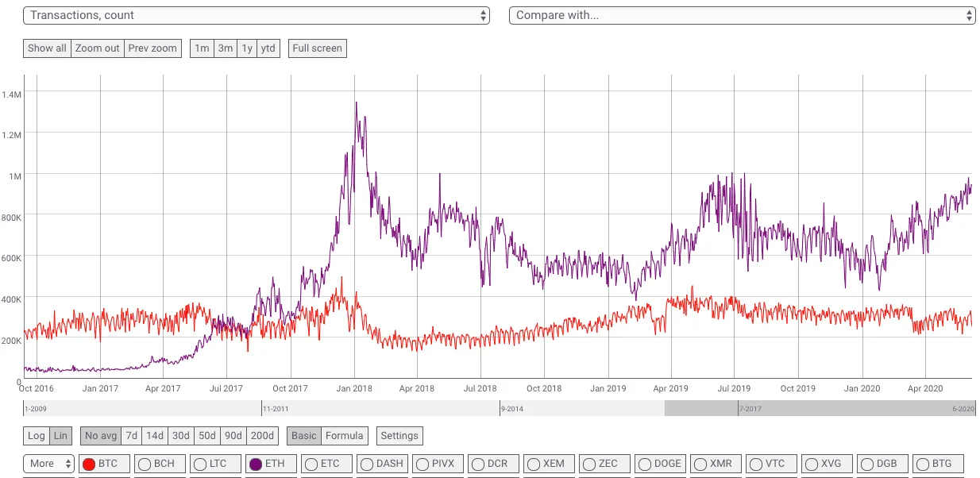Expand the More coins dropdown
Image resolution: width=980 pixels, height=478 pixels.
[x=51, y=464]
